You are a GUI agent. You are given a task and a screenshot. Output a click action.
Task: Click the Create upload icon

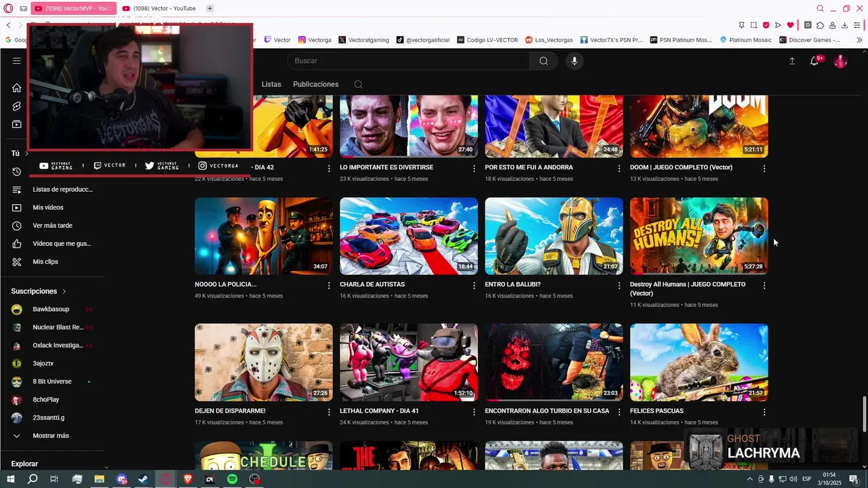tap(792, 61)
